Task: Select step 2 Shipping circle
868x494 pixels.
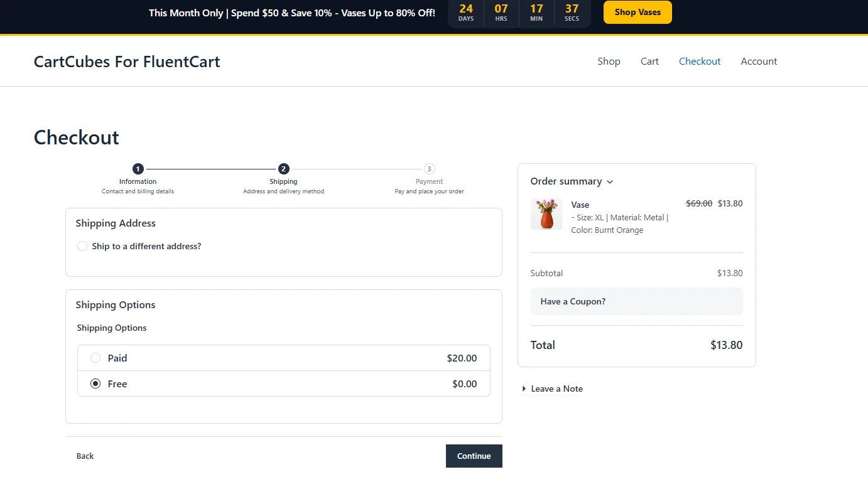Action: click(284, 169)
